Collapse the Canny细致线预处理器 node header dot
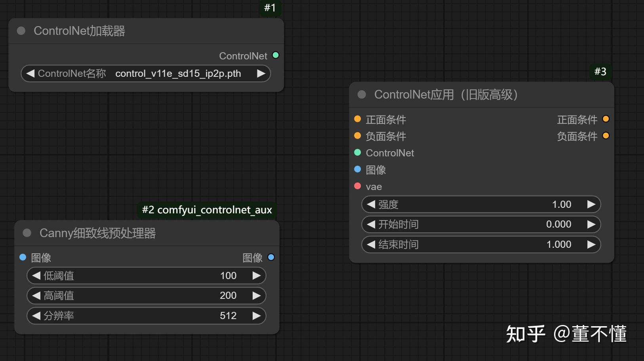 pyautogui.click(x=27, y=233)
